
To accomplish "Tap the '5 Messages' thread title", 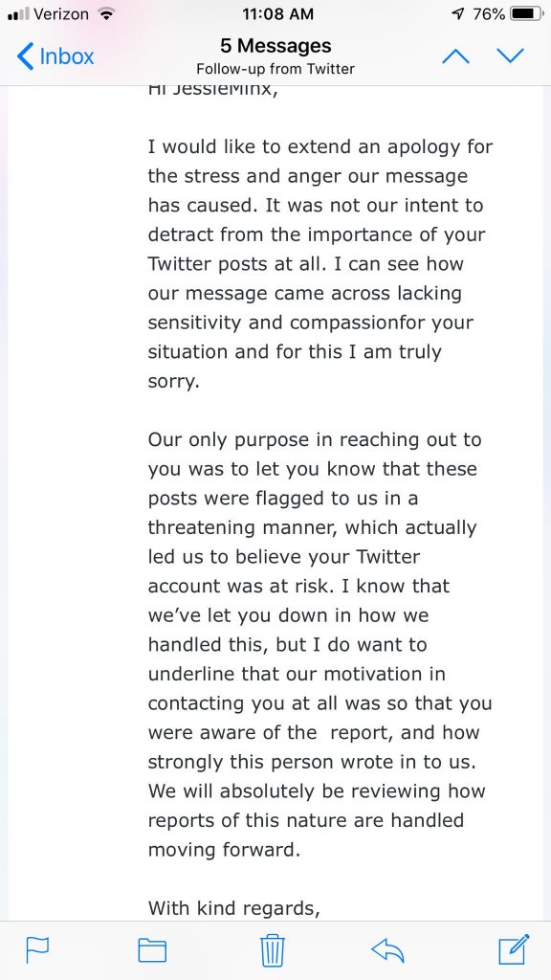I will click(x=275, y=46).
